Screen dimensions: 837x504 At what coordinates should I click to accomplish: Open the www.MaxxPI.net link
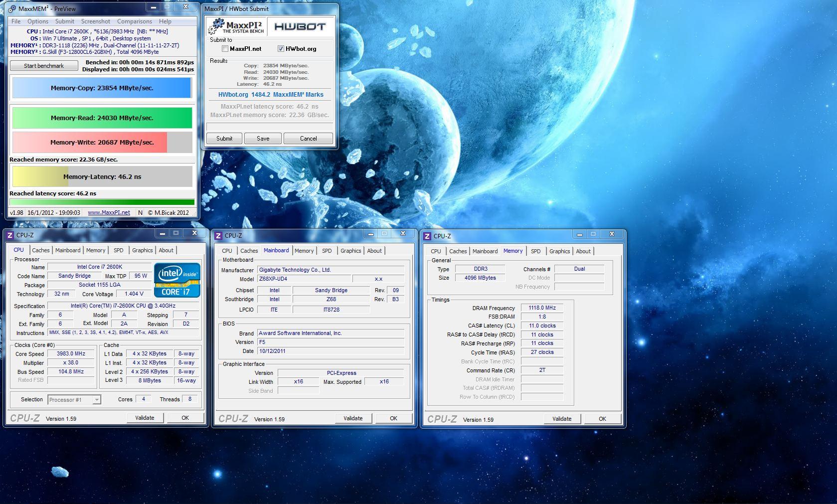[x=109, y=212]
